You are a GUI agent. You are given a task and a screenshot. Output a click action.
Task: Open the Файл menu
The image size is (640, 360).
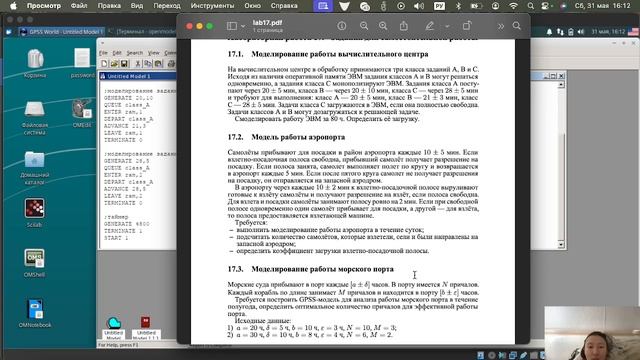[79, 6]
